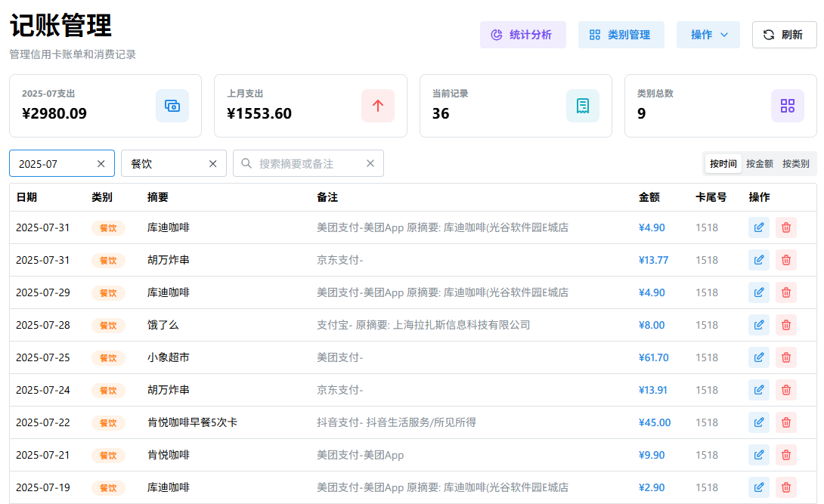Edit the 2025-07-21 肯悦咖啡 record
The height and width of the screenshot is (504, 824).
tap(758, 455)
